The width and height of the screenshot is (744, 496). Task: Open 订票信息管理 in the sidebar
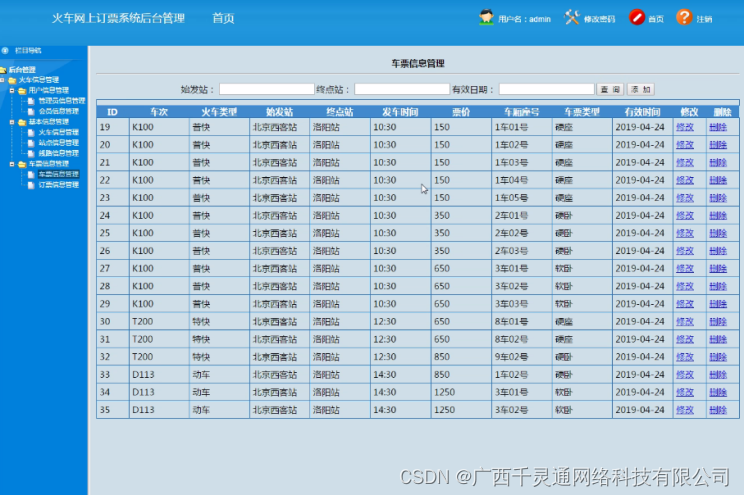pyautogui.click(x=58, y=185)
